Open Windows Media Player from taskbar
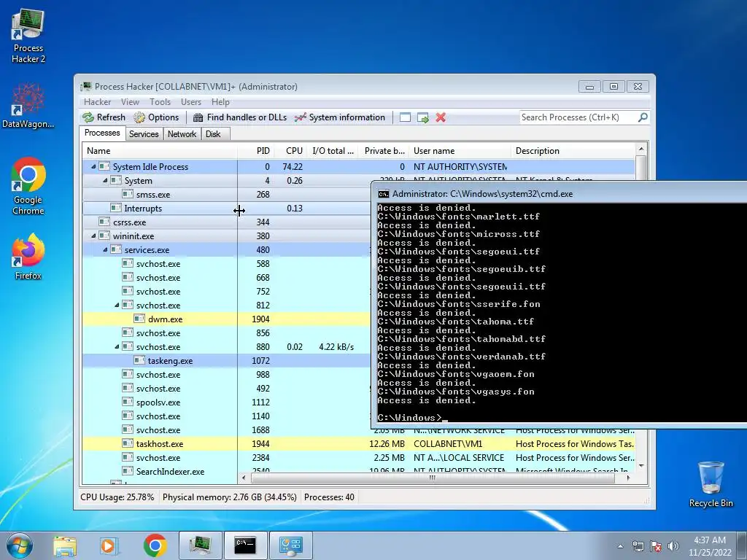 [x=109, y=545]
